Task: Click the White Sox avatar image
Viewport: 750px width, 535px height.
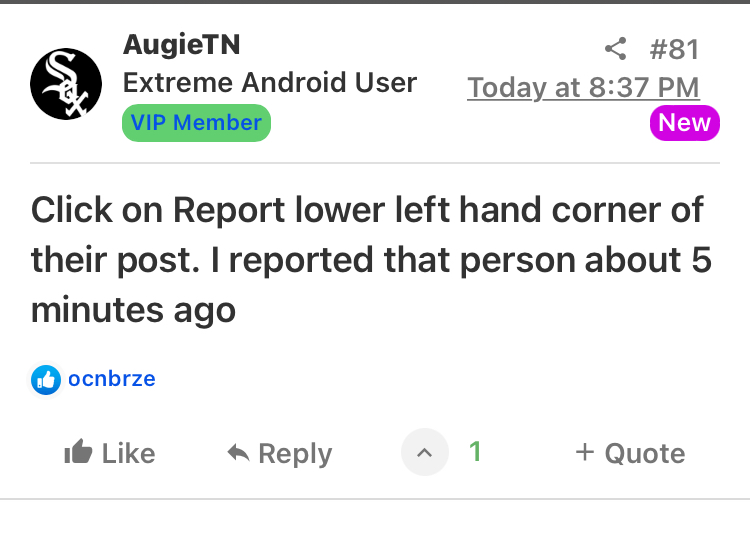Action: 66,84
